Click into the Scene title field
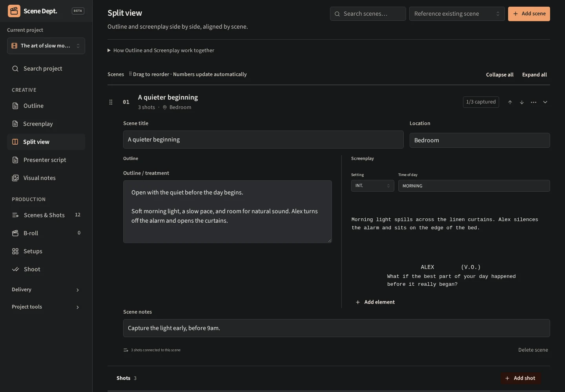 263,140
